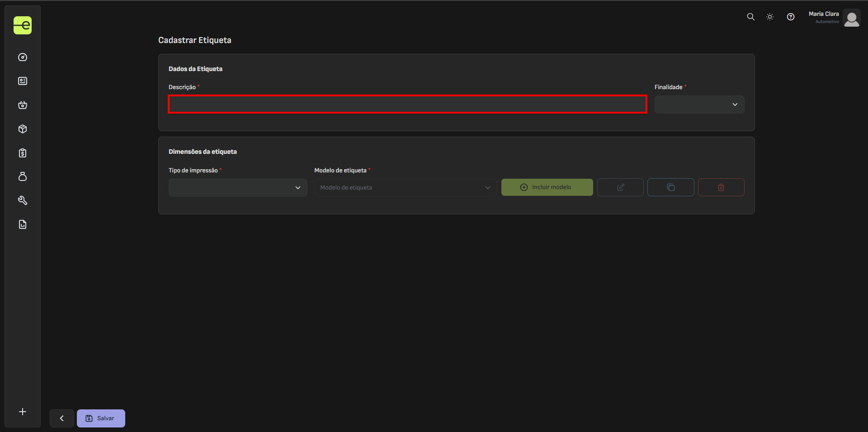Open Maria Clara user avatar
Viewport: 868px width, 432px height.
(852, 19)
